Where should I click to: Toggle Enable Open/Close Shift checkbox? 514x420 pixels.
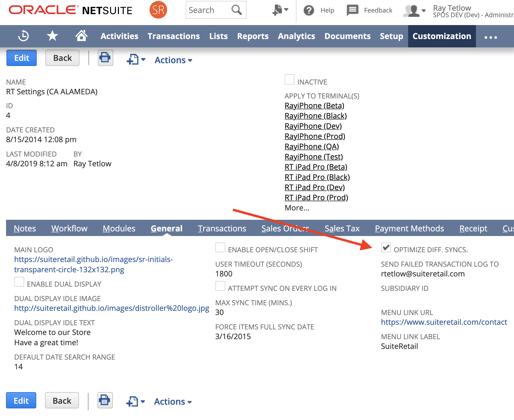(x=220, y=247)
